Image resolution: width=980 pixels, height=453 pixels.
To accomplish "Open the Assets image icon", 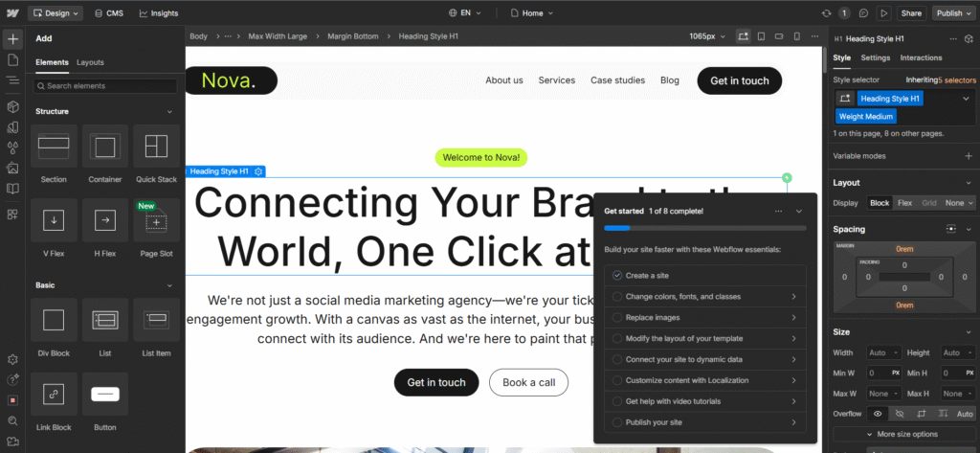I will (x=12, y=169).
